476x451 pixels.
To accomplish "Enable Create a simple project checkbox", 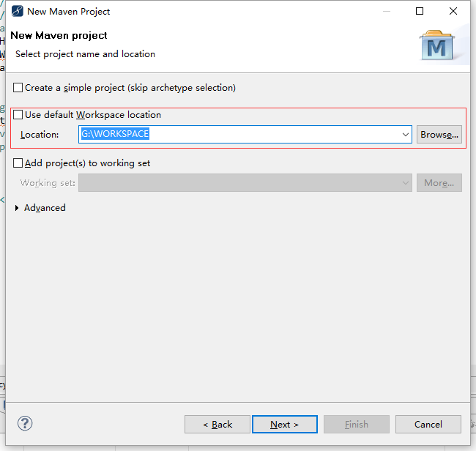I will point(18,88).
